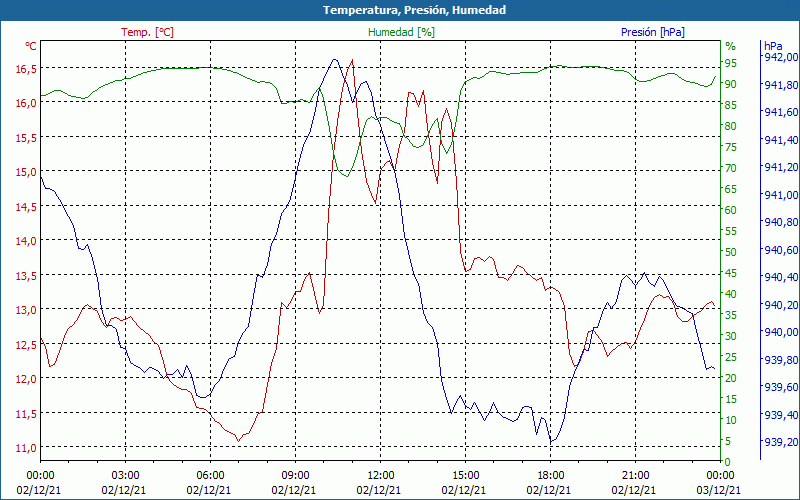Click pressure axis value "940,80"
Image resolution: width=800 pixels, height=500 pixels.
click(x=781, y=222)
